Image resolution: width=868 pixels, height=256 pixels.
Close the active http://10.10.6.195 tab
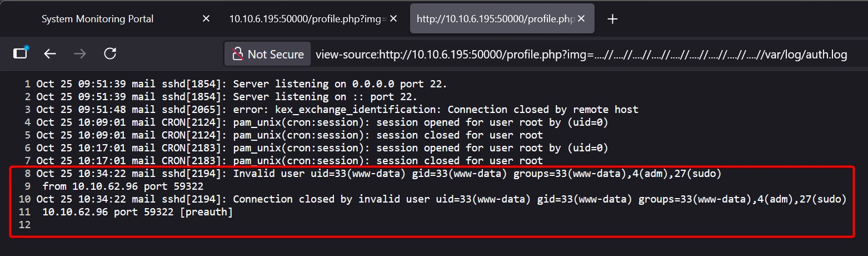click(581, 19)
